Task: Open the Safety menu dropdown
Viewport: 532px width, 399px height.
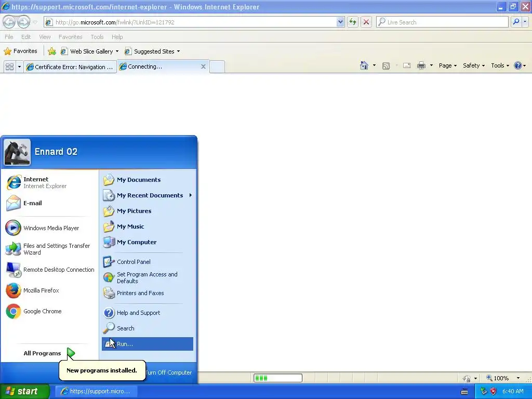Action: tap(474, 65)
